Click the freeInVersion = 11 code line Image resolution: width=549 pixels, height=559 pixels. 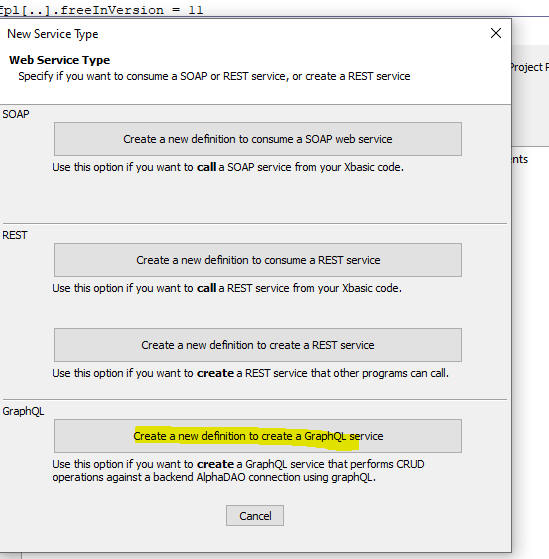point(102,10)
